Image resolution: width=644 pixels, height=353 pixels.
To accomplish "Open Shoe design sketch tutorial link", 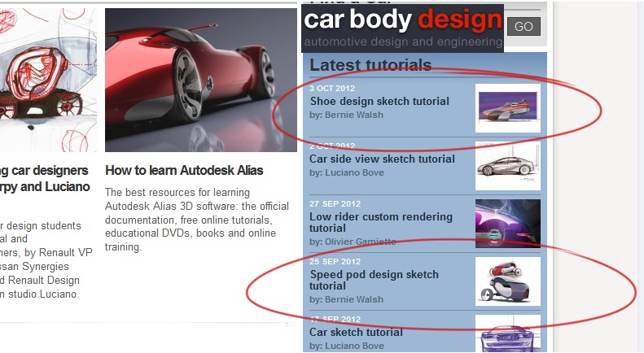I will point(379,101).
